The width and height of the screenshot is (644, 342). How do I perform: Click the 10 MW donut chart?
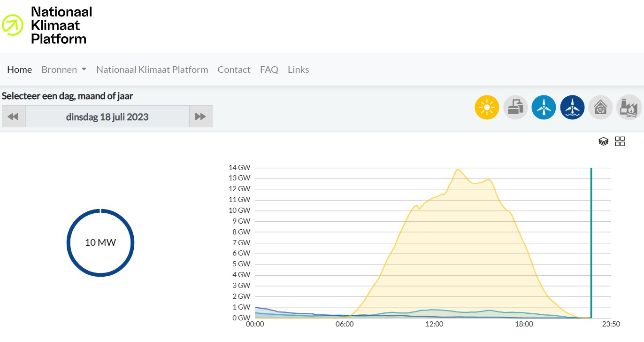[100, 242]
